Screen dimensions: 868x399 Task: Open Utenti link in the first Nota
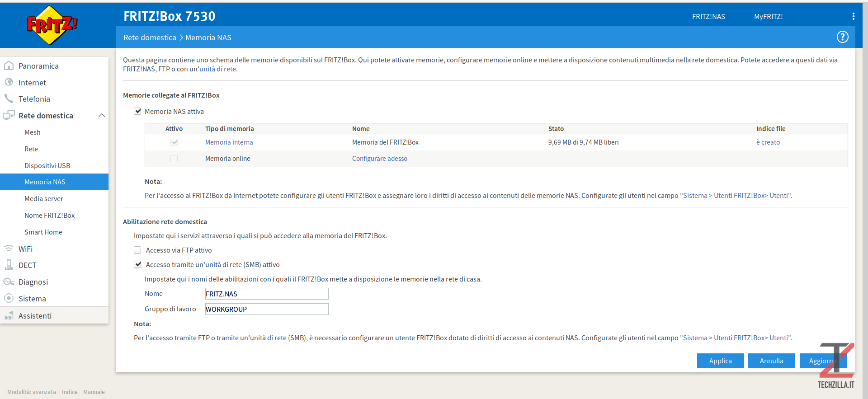[x=736, y=196]
